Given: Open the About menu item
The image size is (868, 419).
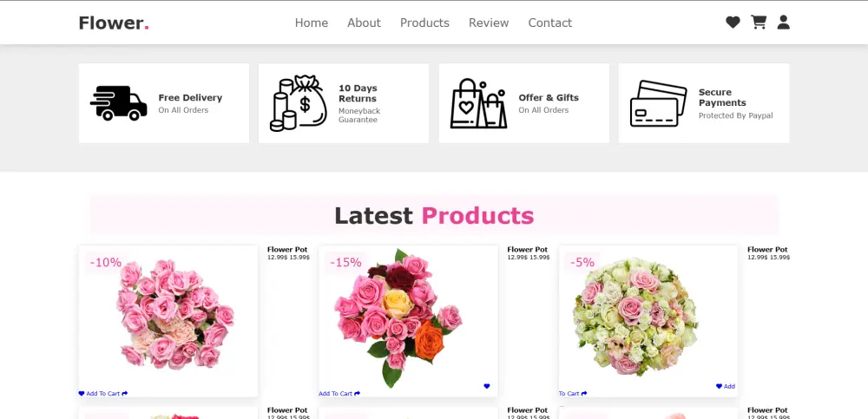Looking at the screenshot, I should tap(364, 23).
